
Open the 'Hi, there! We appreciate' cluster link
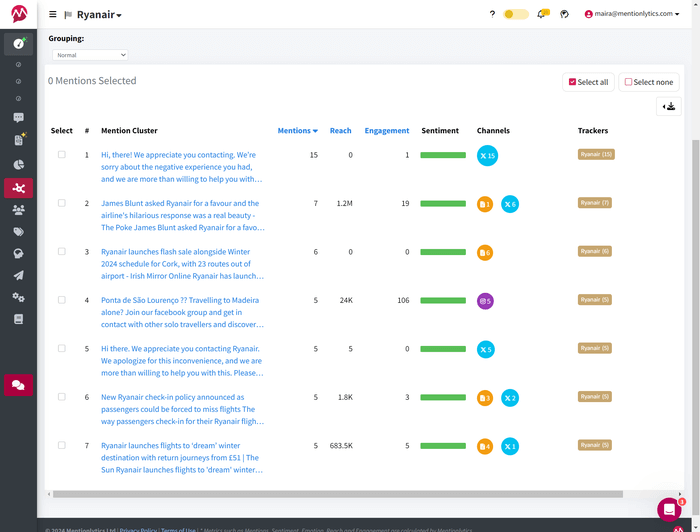[182, 167]
